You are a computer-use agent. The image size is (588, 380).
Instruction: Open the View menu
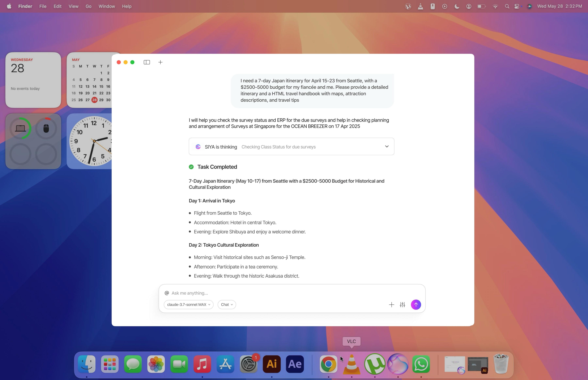[x=73, y=6]
